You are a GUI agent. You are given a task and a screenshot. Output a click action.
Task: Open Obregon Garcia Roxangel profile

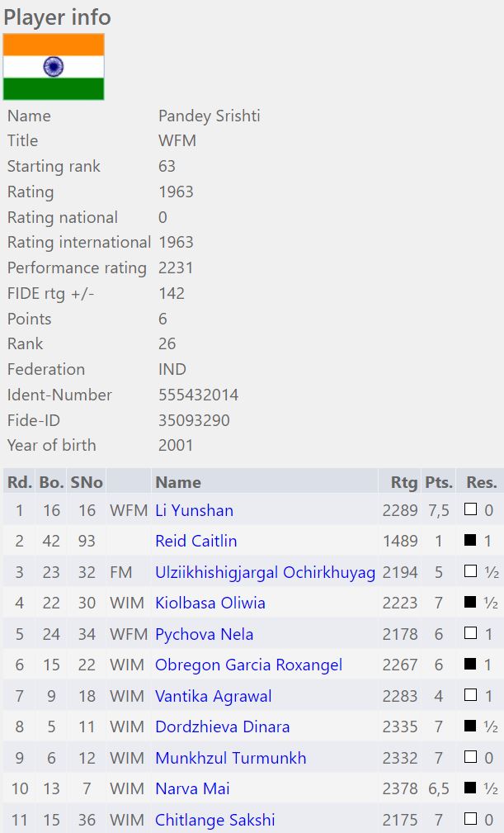(248, 665)
